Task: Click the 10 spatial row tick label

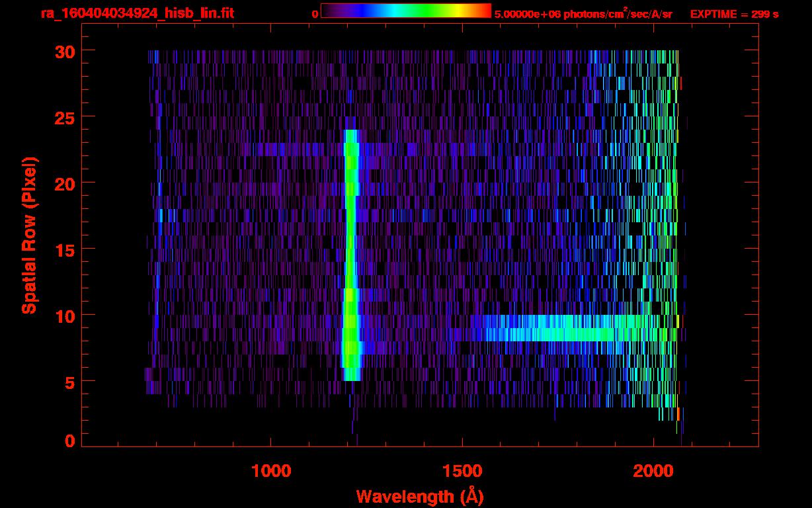Action: pyautogui.click(x=64, y=316)
